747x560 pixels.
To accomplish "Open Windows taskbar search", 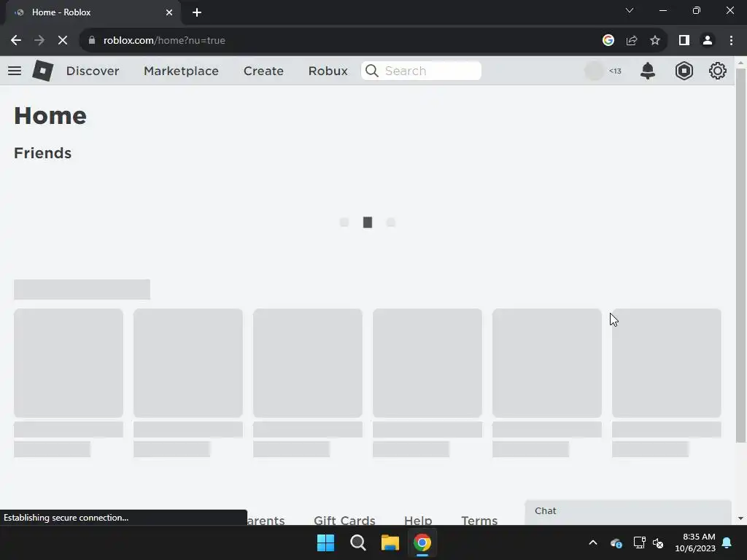I will pyautogui.click(x=357, y=542).
